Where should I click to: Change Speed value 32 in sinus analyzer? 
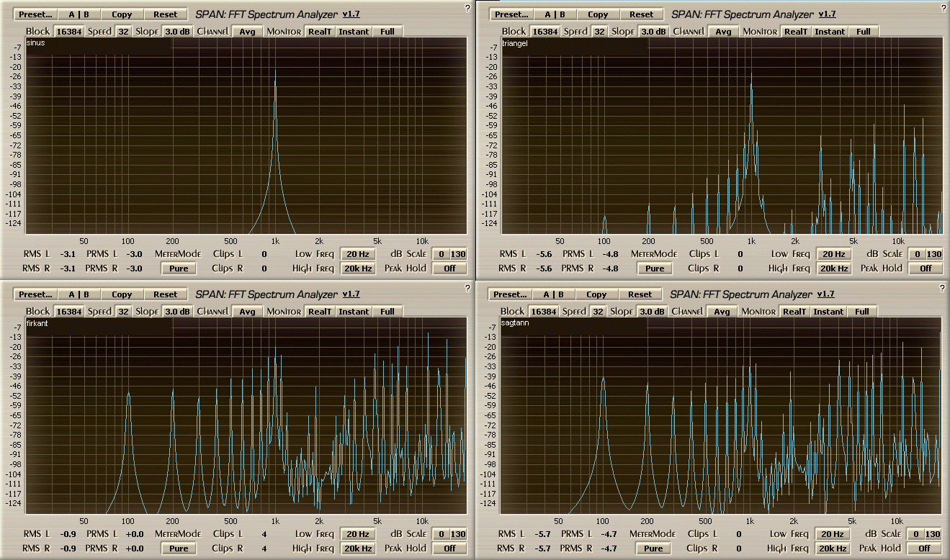[123, 32]
